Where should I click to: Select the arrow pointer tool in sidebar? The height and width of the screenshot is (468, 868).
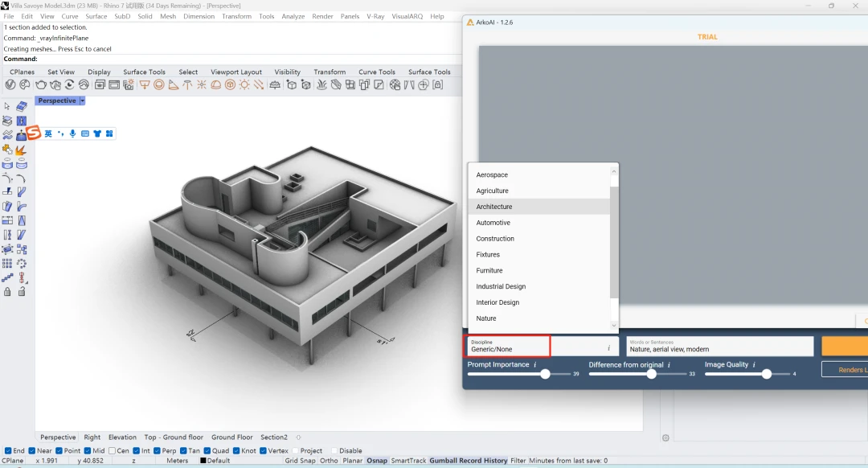7,106
